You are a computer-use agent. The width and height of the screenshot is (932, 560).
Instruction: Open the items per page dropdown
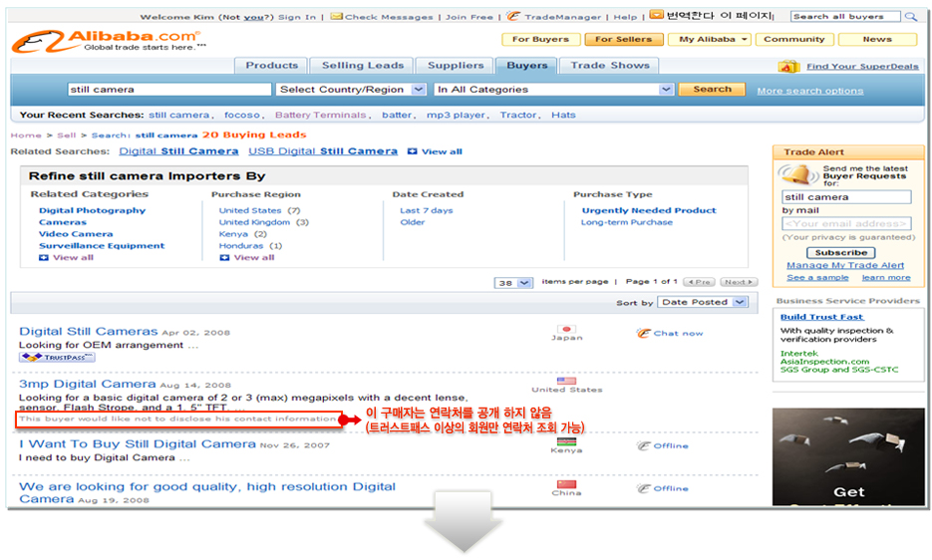513,282
